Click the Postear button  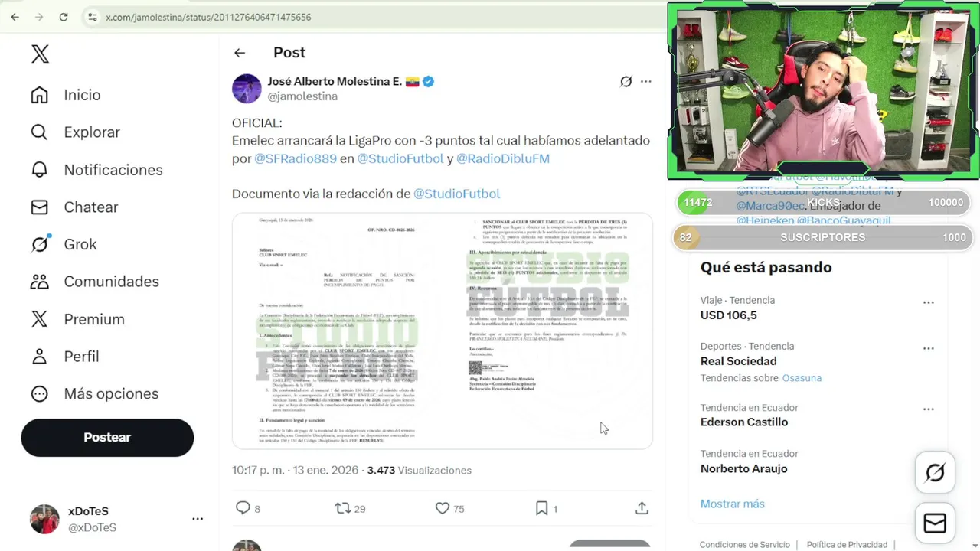pyautogui.click(x=107, y=438)
